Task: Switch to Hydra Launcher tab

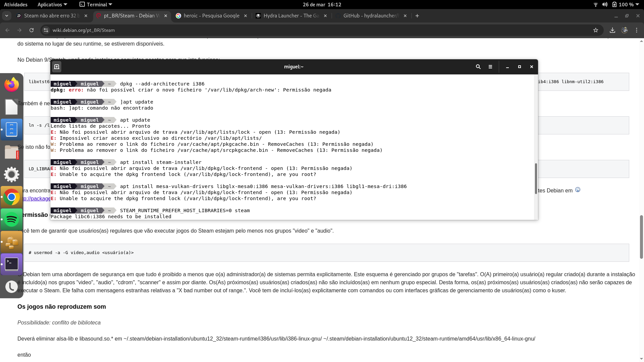Action: pyautogui.click(x=290, y=16)
